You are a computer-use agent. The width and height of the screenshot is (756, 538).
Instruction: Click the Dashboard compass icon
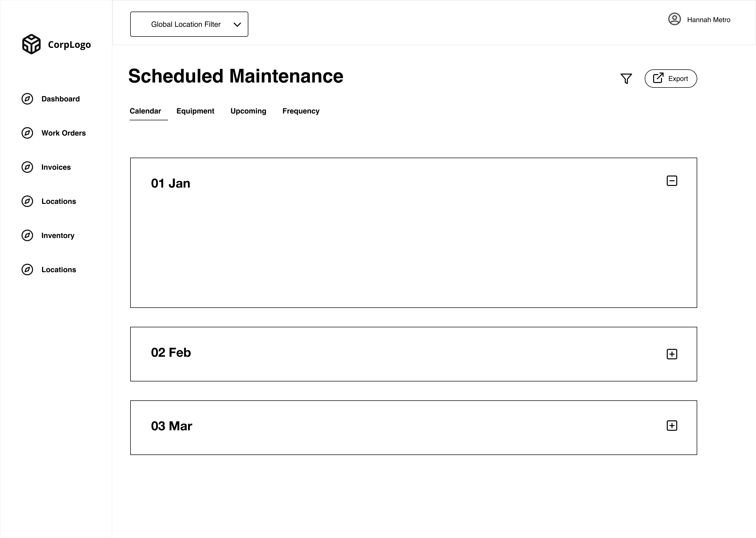27,99
